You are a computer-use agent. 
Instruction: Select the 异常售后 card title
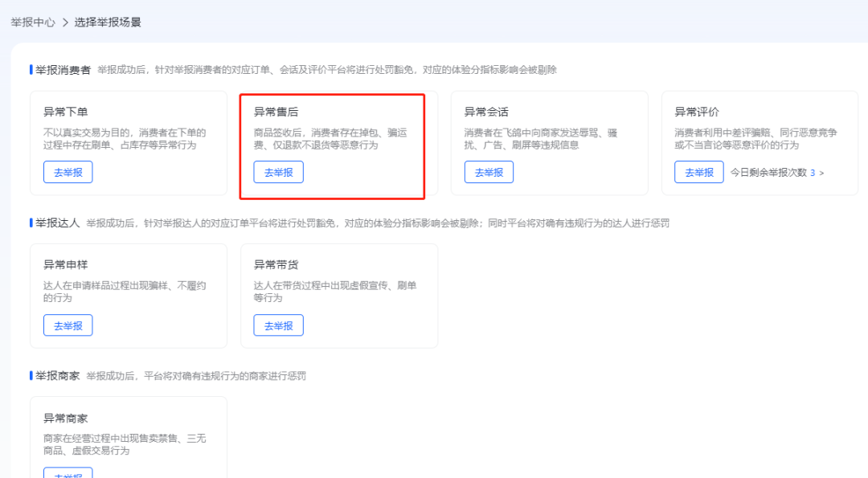click(276, 112)
